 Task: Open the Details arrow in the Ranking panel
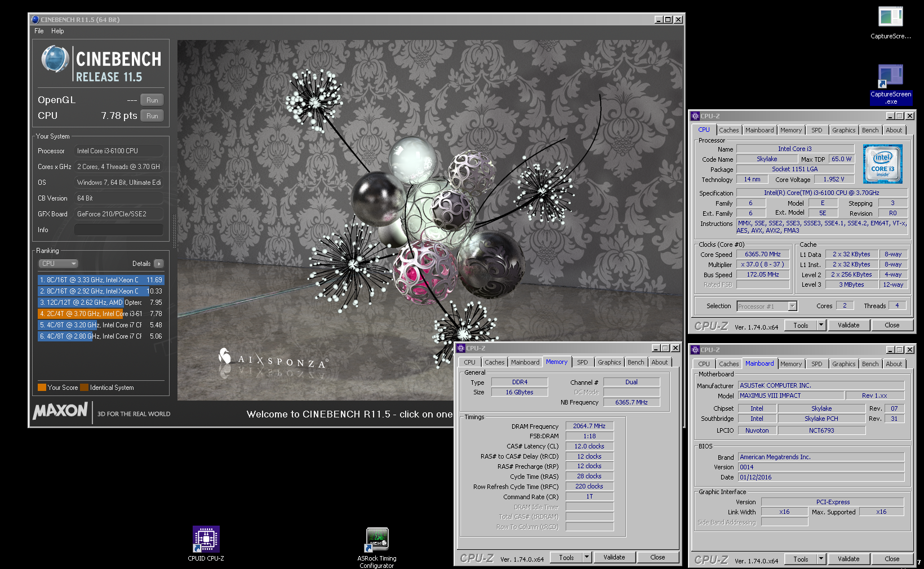158,264
